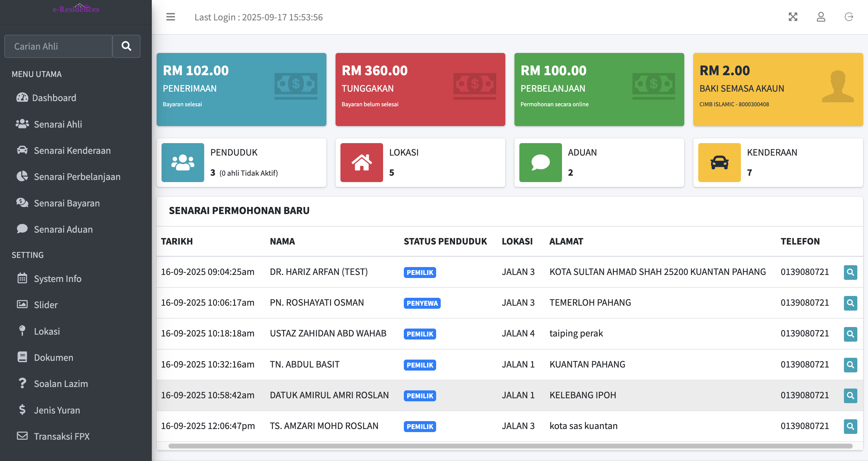Log out via the logout arrow icon
This screenshot has width=868, height=461.
tap(849, 17)
